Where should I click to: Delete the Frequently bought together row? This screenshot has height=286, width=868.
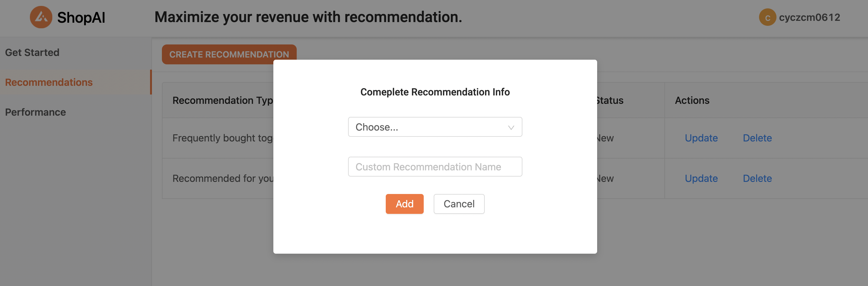(757, 138)
